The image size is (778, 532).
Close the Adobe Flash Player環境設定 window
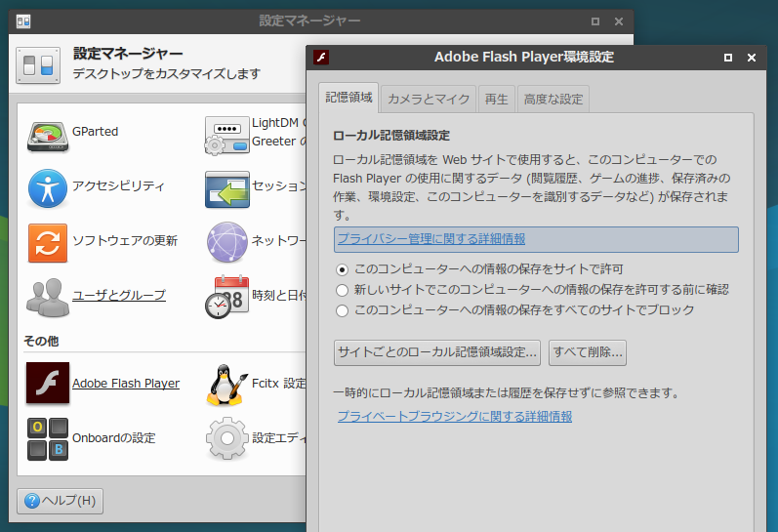tap(752, 58)
